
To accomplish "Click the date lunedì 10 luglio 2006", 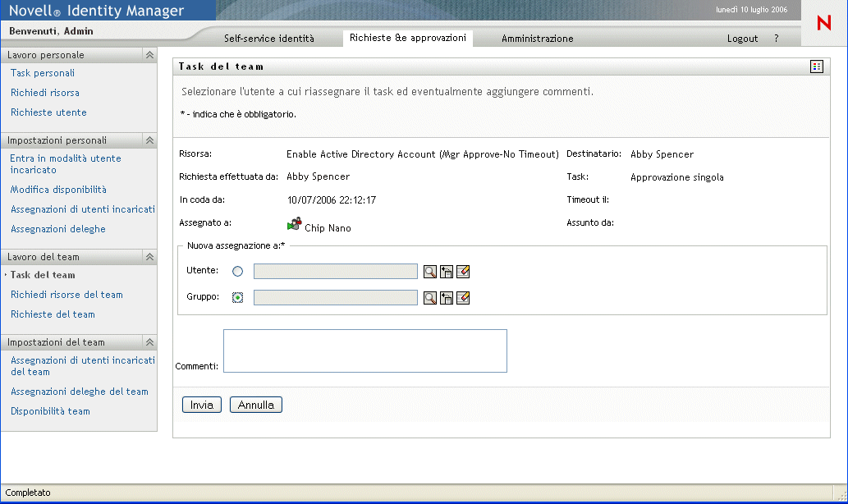I will click(752, 10).
